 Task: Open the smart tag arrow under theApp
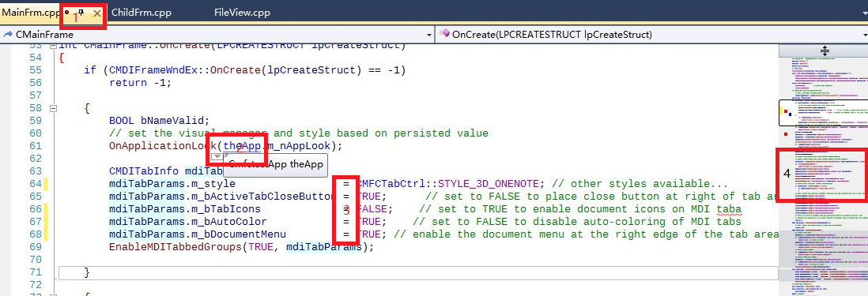(x=217, y=157)
